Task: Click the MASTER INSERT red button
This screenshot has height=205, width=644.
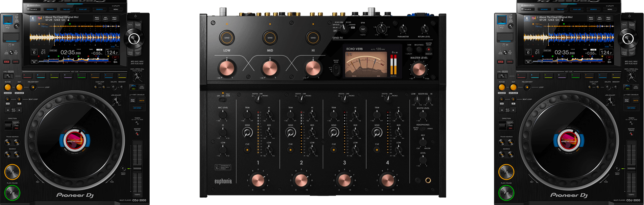Action: coord(428,49)
